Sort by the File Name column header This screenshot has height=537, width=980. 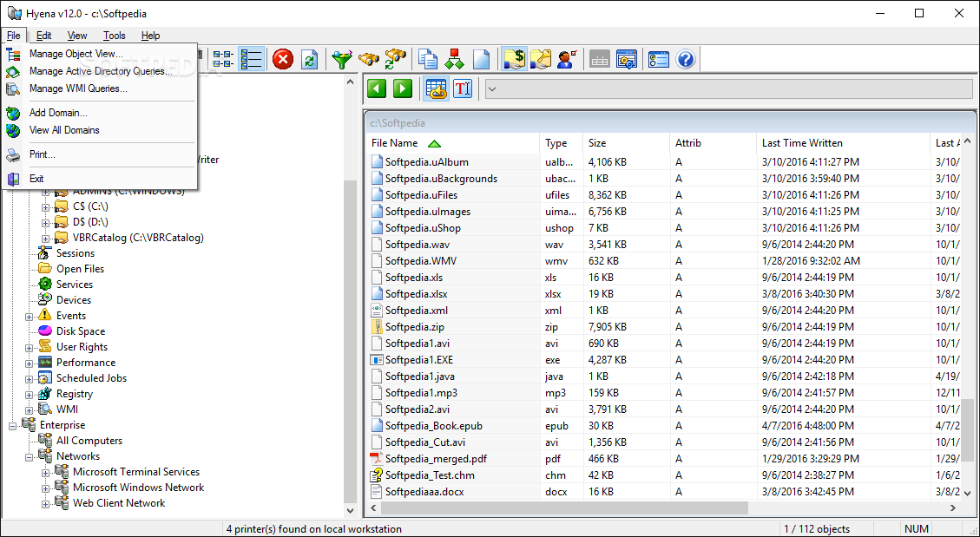(x=452, y=143)
